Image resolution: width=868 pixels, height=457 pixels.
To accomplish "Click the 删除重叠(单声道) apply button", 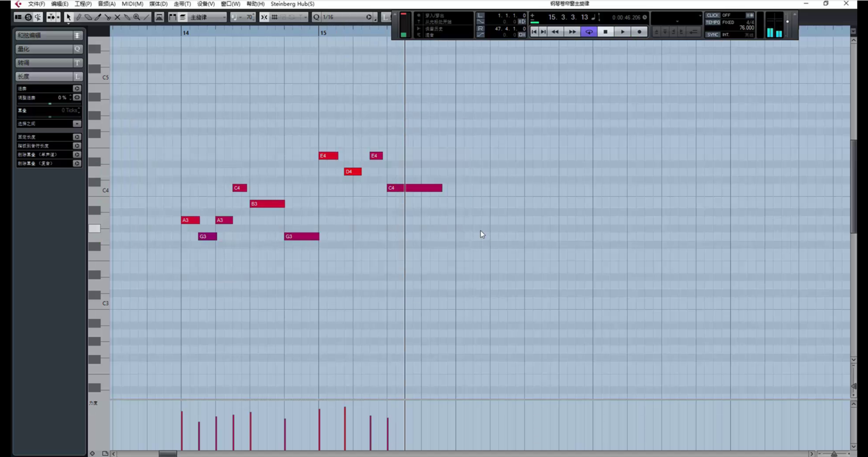I will tap(77, 155).
